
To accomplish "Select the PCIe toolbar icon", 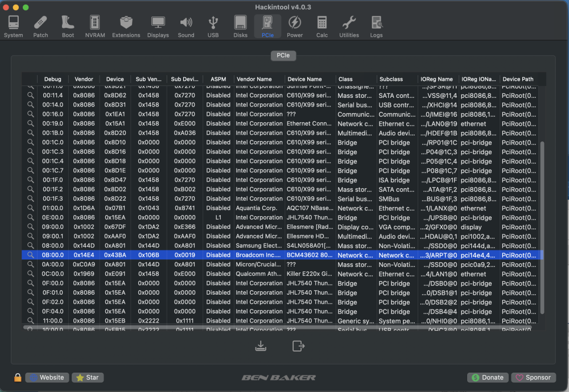I will pyautogui.click(x=267, y=27).
